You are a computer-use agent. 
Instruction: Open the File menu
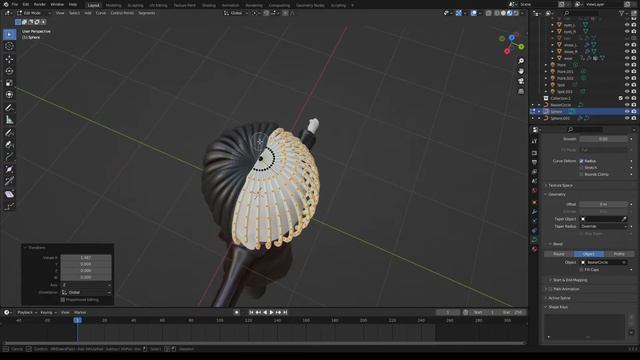pyautogui.click(x=15, y=4)
